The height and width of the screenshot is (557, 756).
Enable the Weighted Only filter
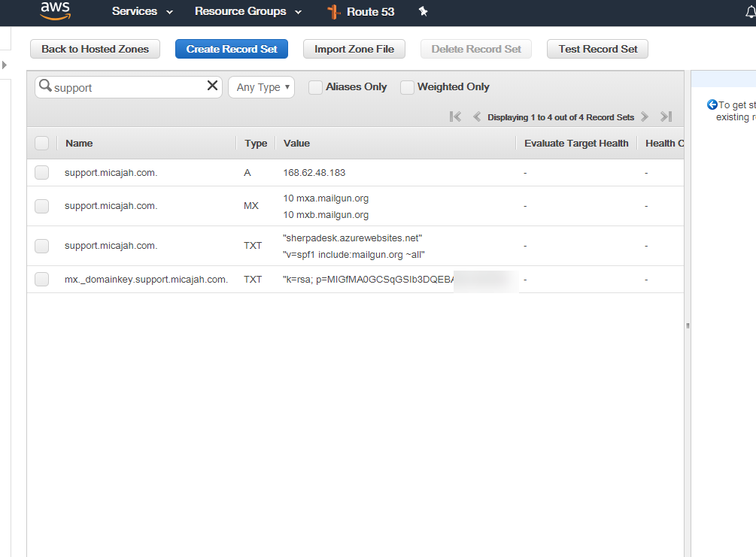pyautogui.click(x=407, y=87)
